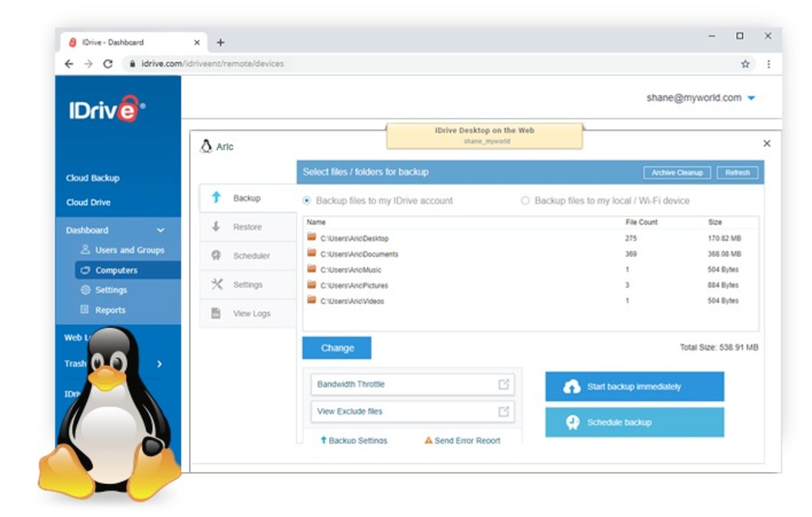Click the Users and Groups person icon
The height and width of the screenshot is (517, 812).
[x=85, y=249]
